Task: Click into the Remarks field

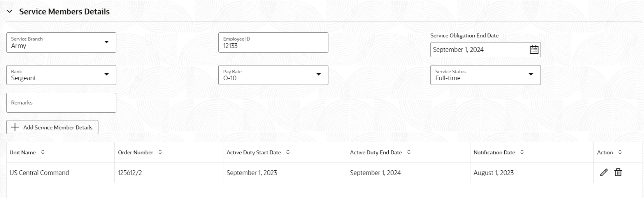Action: [61, 103]
